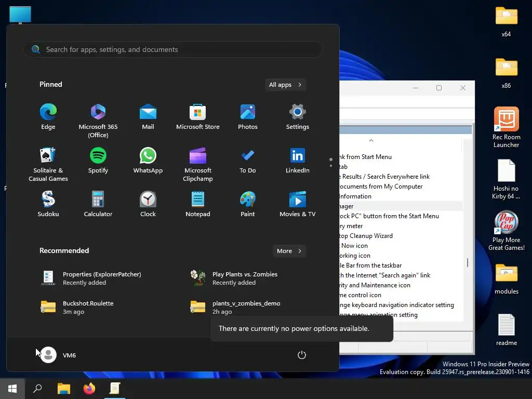
Task: Select 'ocuments from My Computer' row in back window
Action: click(x=401, y=187)
